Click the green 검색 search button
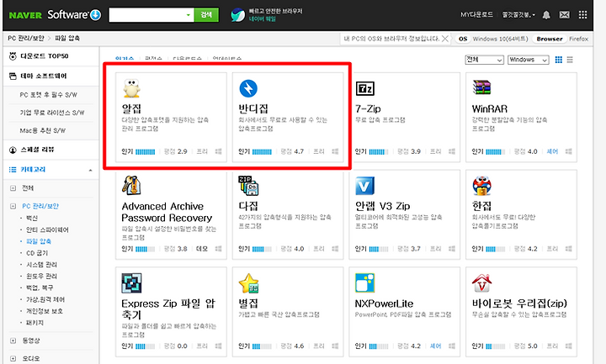This screenshot has width=606, height=364. (206, 15)
